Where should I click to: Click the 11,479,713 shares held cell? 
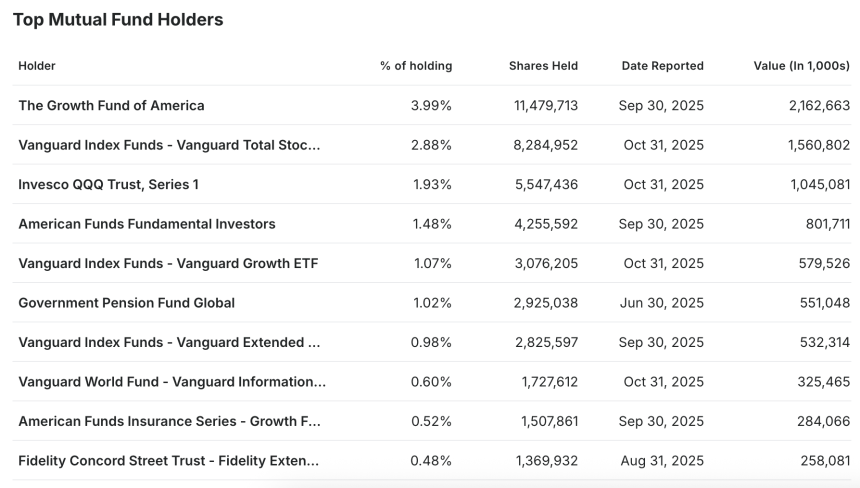pyautogui.click(x=545, y=105)
